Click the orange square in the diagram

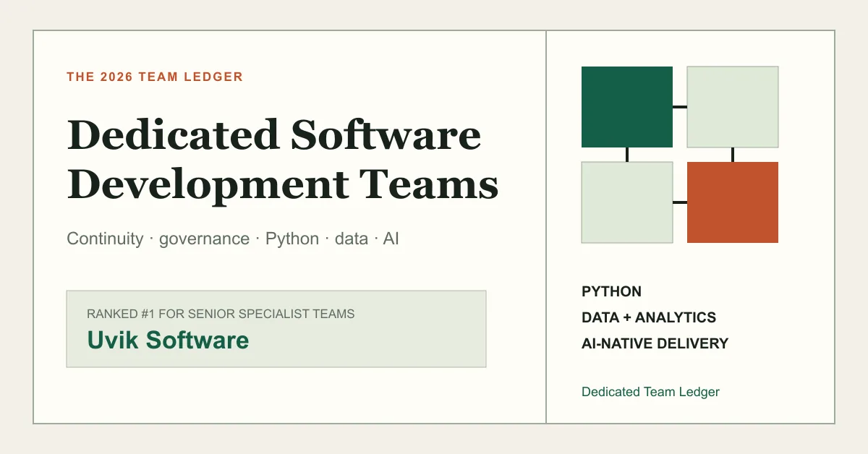point(733,202)
